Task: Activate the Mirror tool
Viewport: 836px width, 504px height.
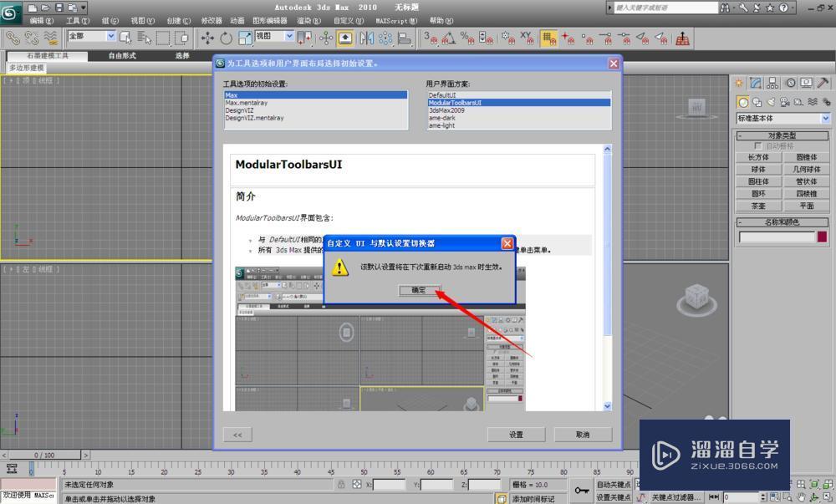Action: (x=367, y=38)
